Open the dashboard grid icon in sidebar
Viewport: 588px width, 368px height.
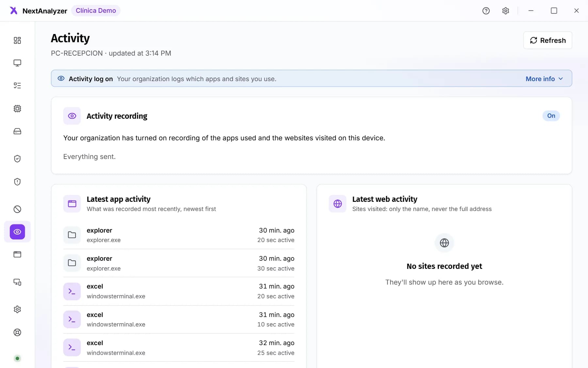coord(17,40)
